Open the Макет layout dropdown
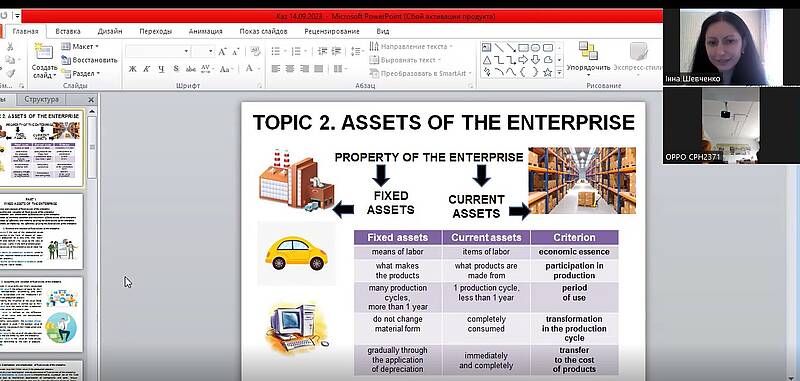This screenshot has width=800, height=381. point(80,46)
